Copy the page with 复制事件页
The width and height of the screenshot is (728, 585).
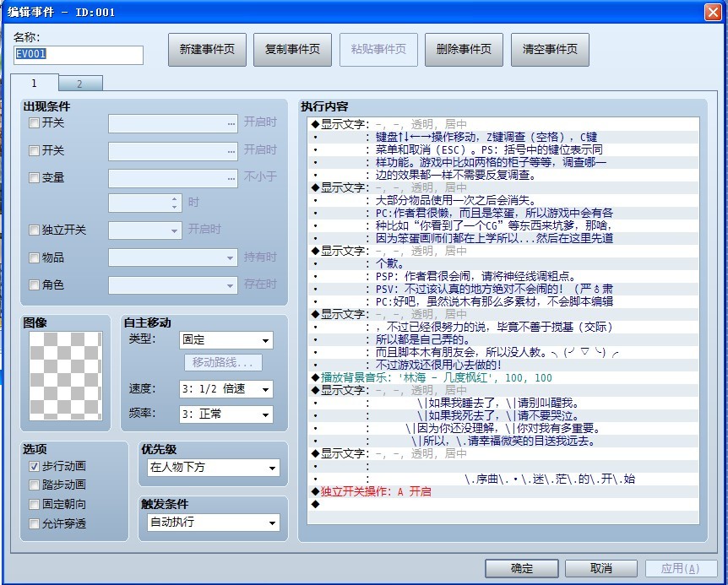click(292, 50)
